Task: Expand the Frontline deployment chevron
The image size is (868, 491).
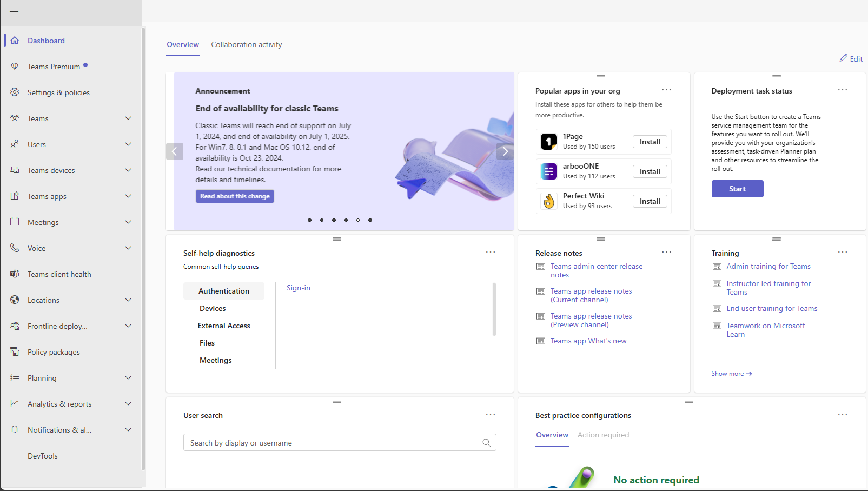Action: coord(128,326)
